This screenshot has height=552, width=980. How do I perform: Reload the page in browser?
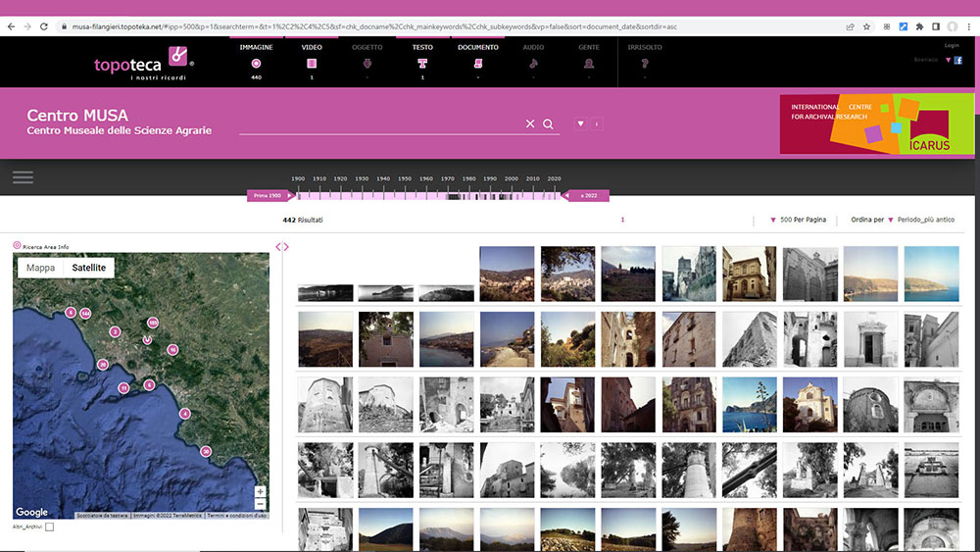(x=44, y=26)
